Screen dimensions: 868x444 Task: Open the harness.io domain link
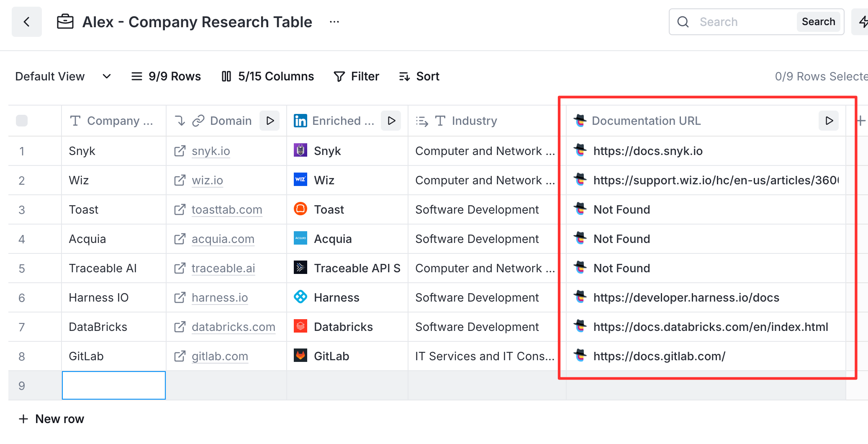click(220, 297)
